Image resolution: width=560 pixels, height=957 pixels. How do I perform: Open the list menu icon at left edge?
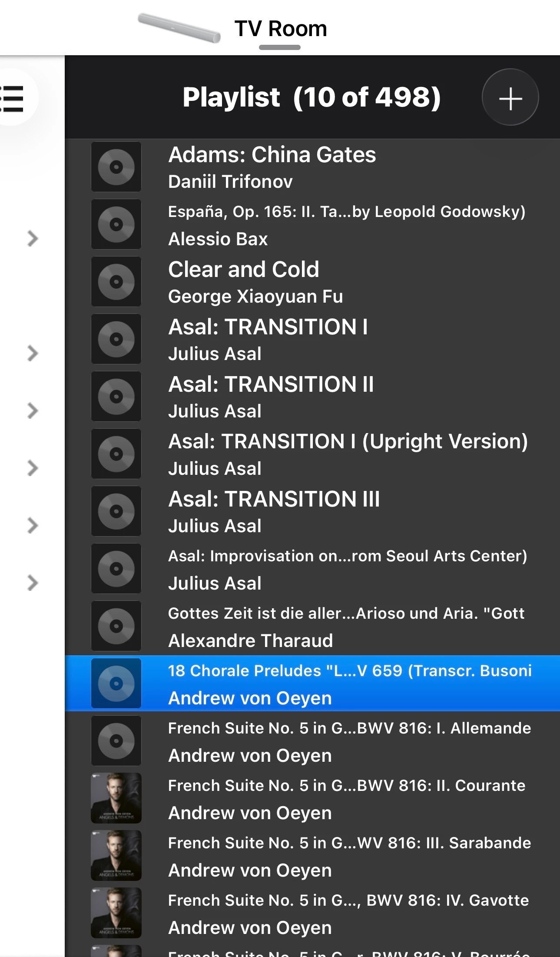[13, 97]
